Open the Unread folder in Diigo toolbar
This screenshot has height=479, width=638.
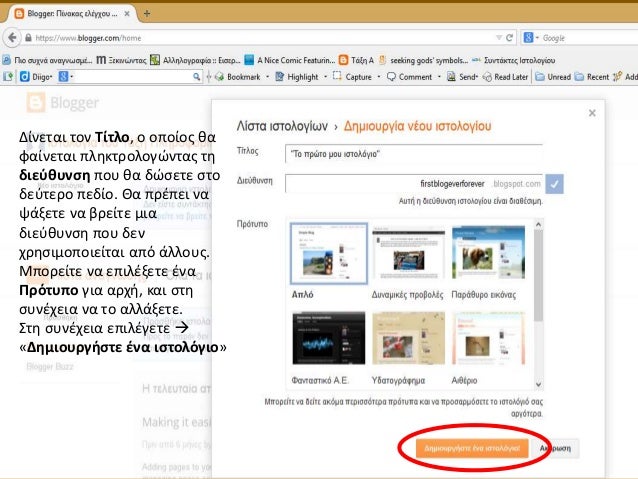click(x=553, y=77)
